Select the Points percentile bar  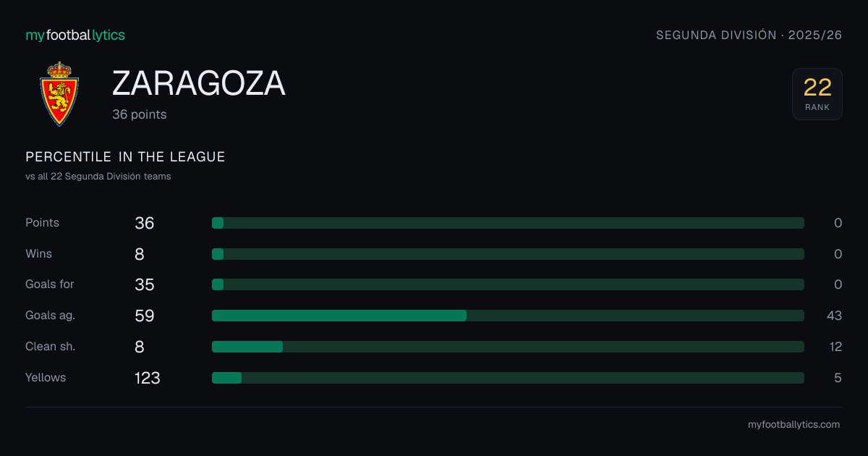508,223
